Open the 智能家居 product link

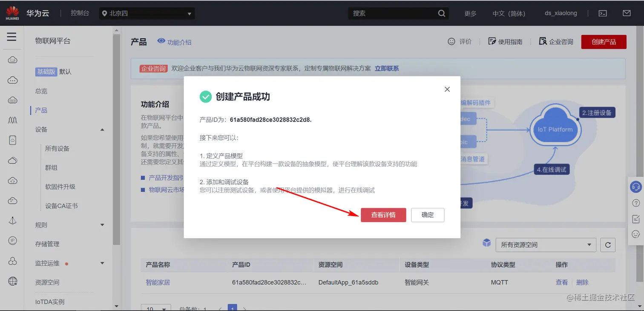158,282
